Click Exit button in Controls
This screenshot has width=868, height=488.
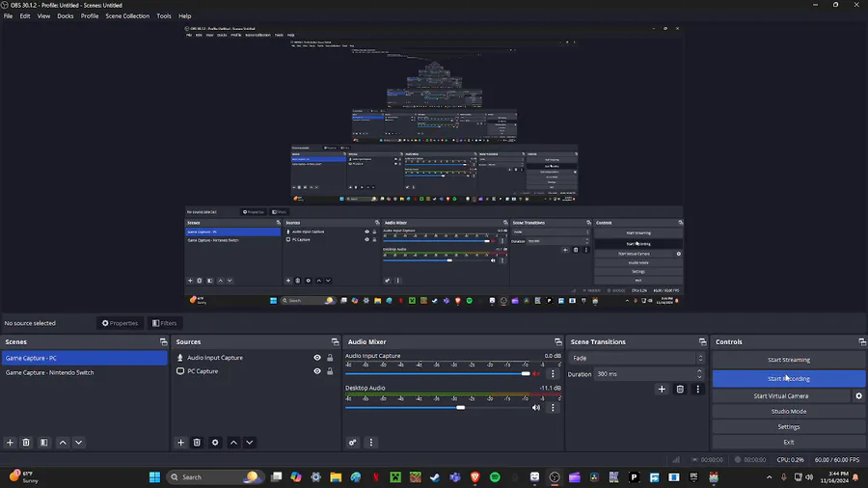pos(788,443)
